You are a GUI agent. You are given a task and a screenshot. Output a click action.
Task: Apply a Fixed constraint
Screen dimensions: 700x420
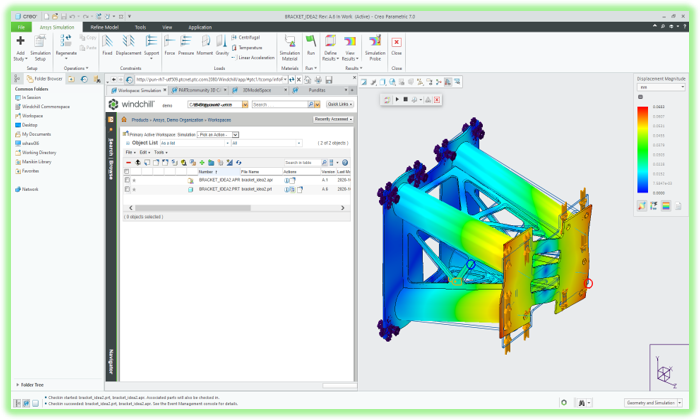107,45
